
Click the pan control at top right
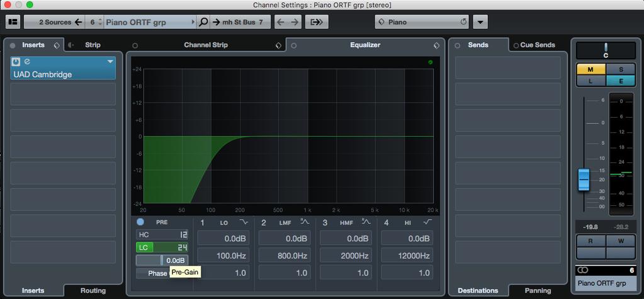coord(606,50)
